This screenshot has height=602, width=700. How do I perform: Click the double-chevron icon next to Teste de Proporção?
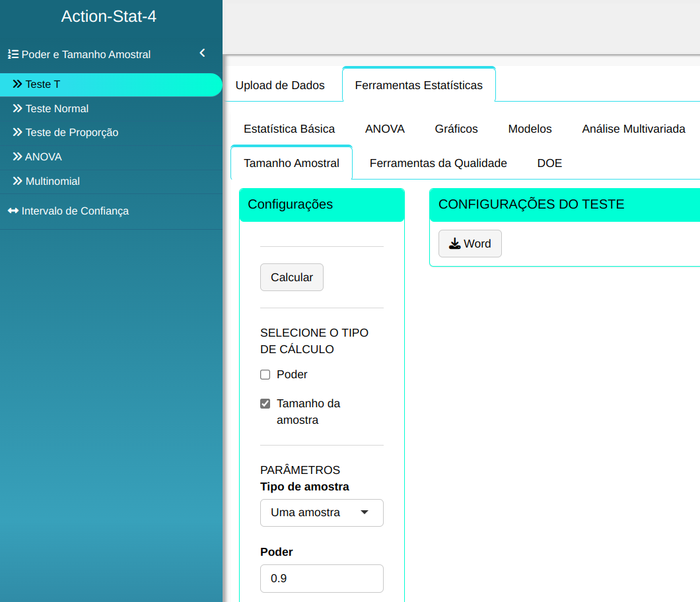point(17,132)
